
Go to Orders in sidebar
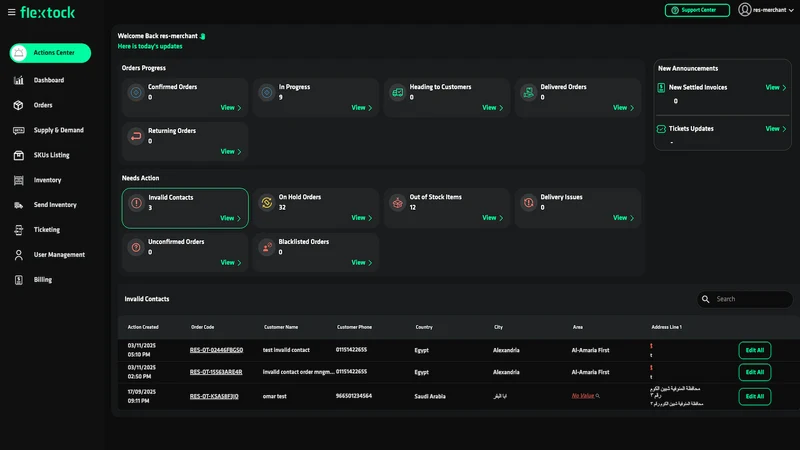[x=43, y=105]
